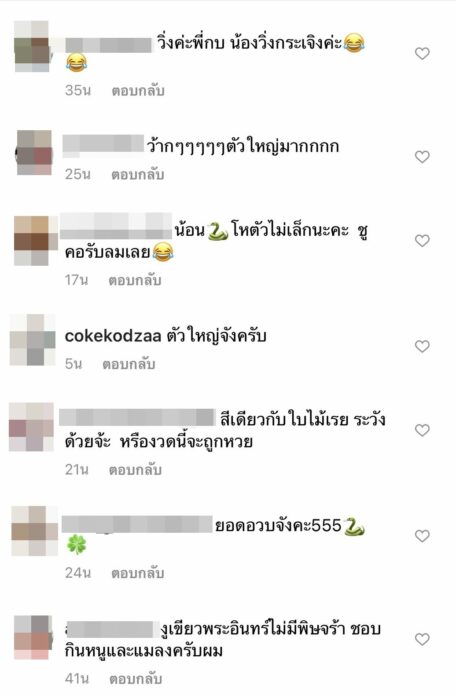Open avatar of the cokekodzaa commenter
456x696 pixels.
coord(33,340)
